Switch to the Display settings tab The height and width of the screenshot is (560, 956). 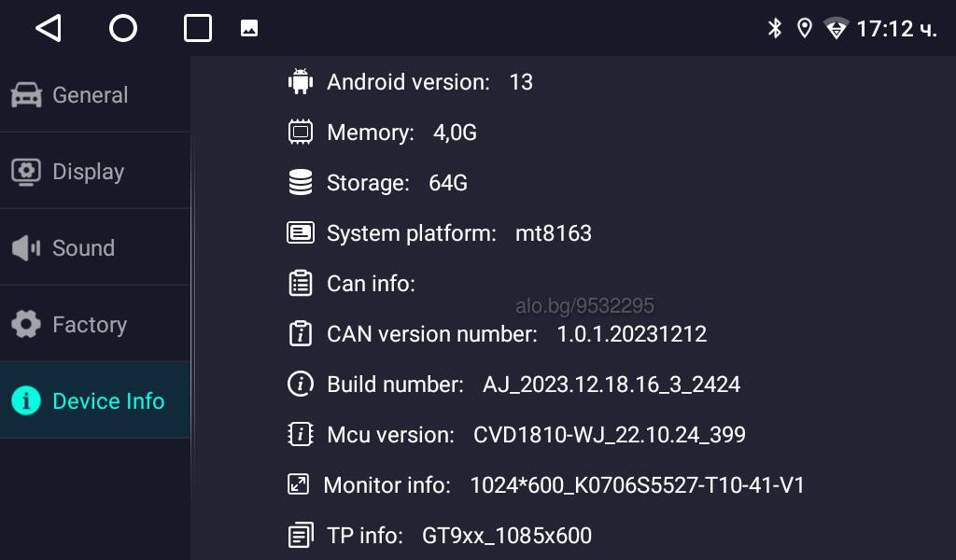(95, 171)
